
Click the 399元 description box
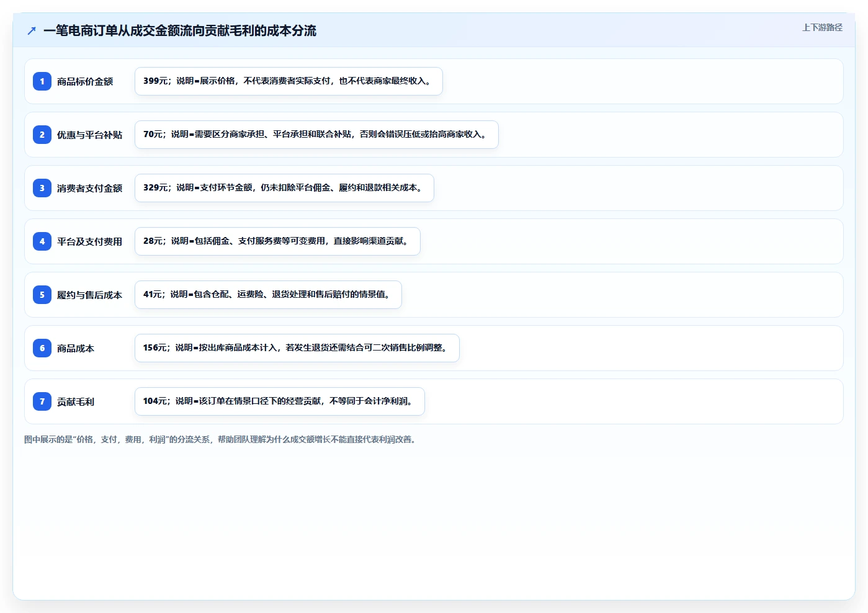(289, 81)
